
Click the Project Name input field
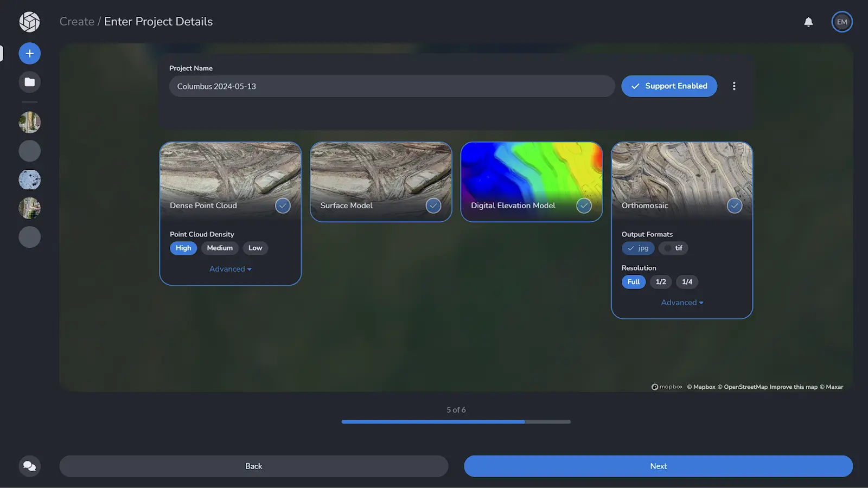(392, 86)
